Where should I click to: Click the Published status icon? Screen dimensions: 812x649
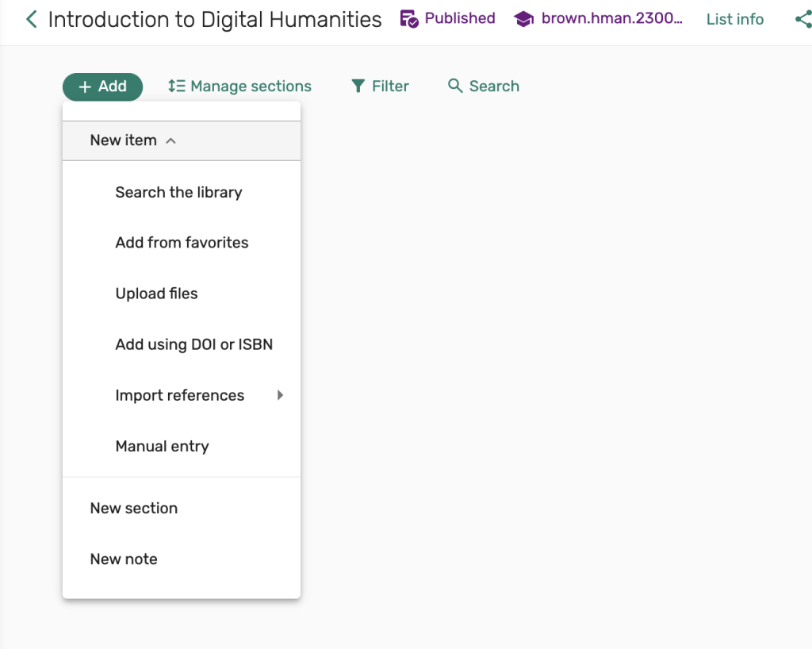(x=409, y=19)
